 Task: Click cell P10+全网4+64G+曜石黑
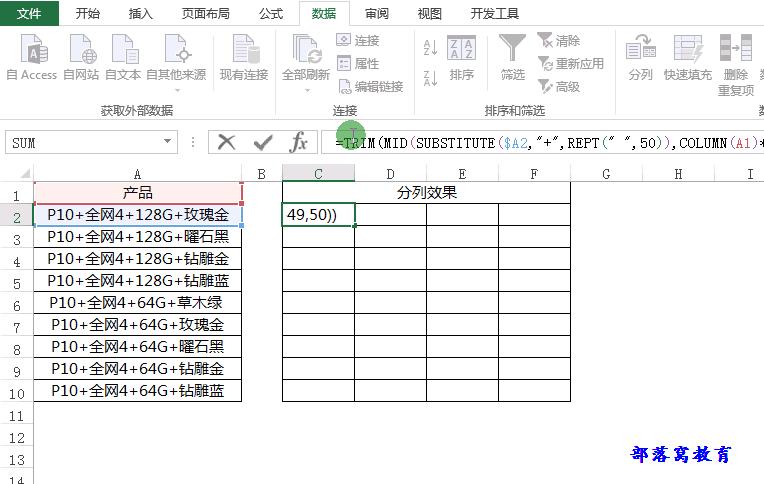pyautogui.click(x=138, y=347)
